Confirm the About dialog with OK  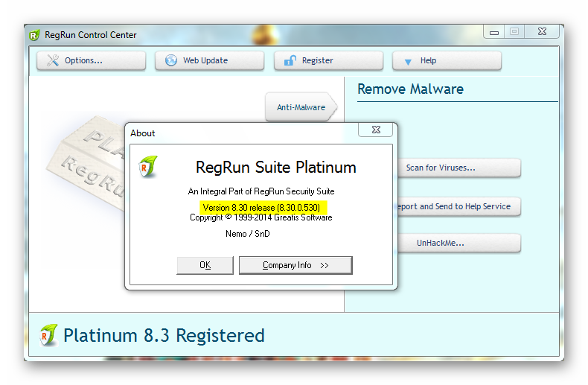click(205, 265)
